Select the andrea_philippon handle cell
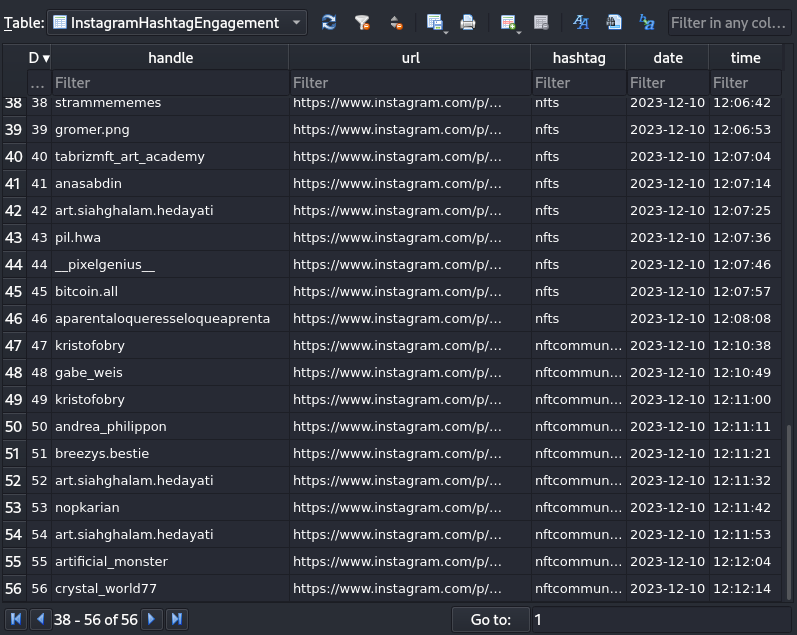The height and width of the screenshot is (635, 797). 170,426
